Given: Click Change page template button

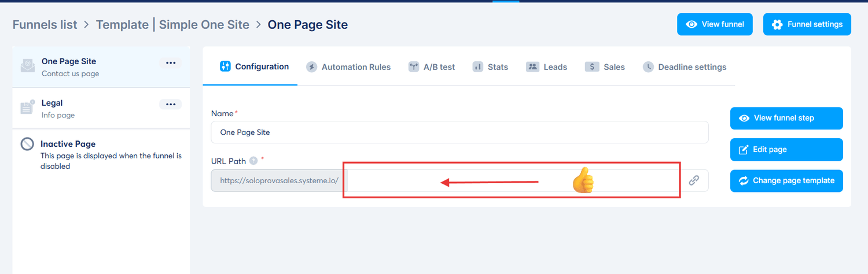Looking at the screenshot, I should coord(786,181).
